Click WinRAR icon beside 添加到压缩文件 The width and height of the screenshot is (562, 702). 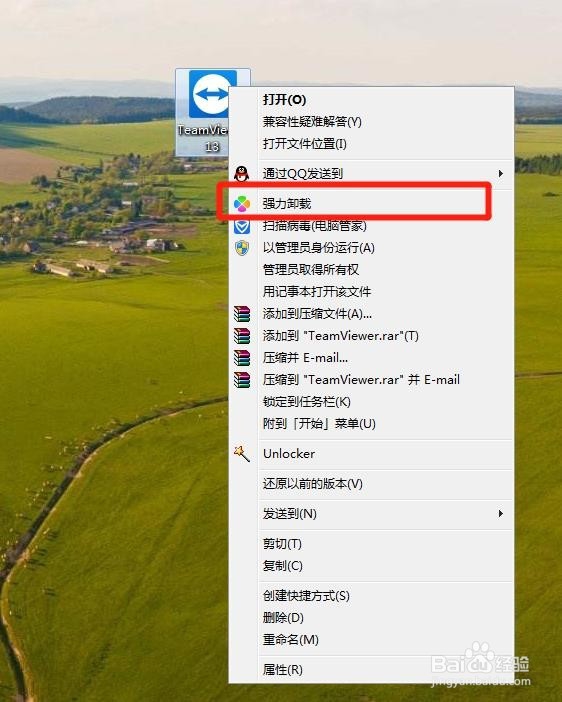click(242, 314)
